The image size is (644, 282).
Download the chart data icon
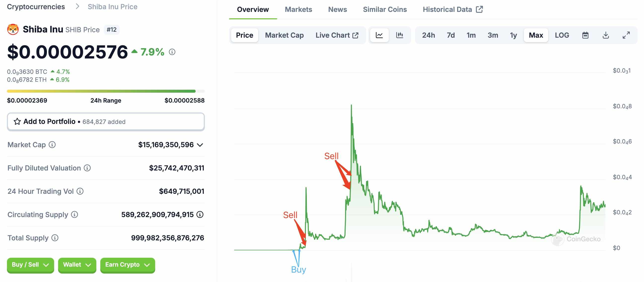click(606, 35)
